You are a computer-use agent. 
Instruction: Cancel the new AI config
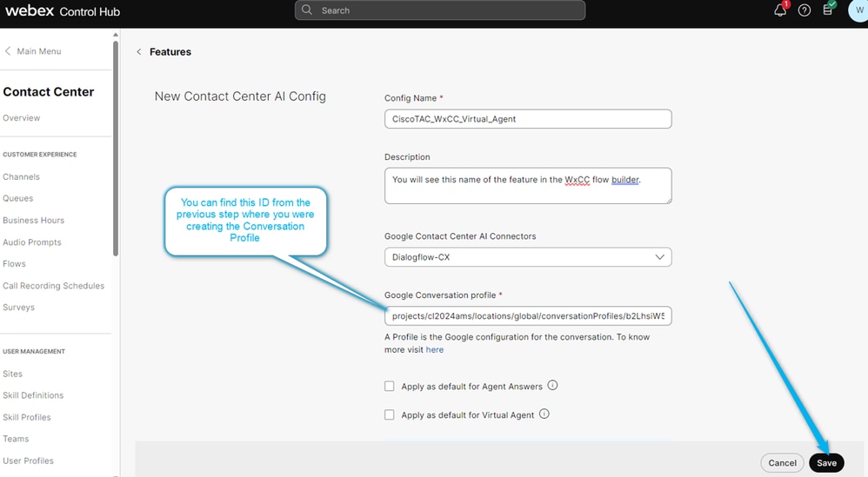coord(782,462)
